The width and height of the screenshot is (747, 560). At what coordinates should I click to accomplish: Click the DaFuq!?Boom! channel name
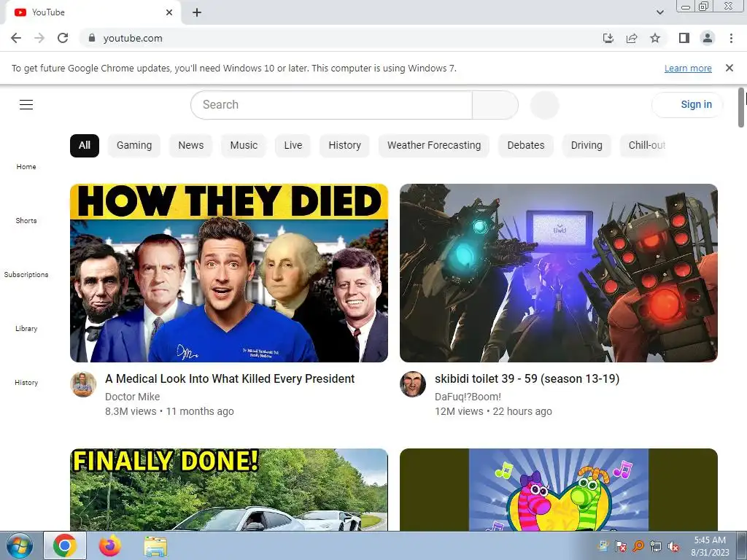468,397
